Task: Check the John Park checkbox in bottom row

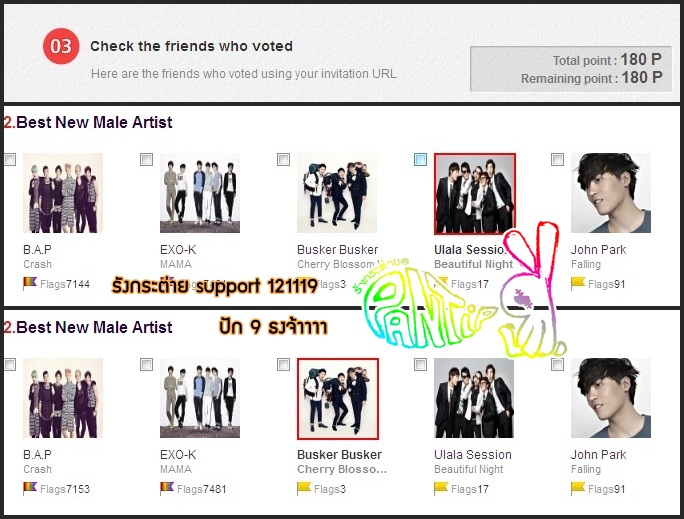Action: [x=557, y=365]
